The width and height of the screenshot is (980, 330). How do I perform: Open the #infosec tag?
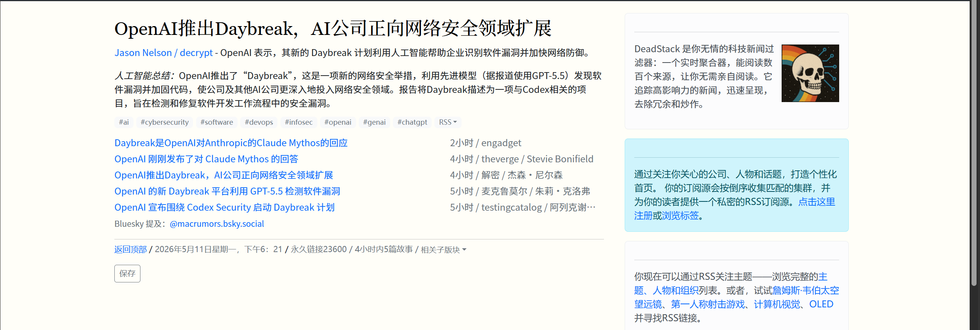[x=299, y=122]
